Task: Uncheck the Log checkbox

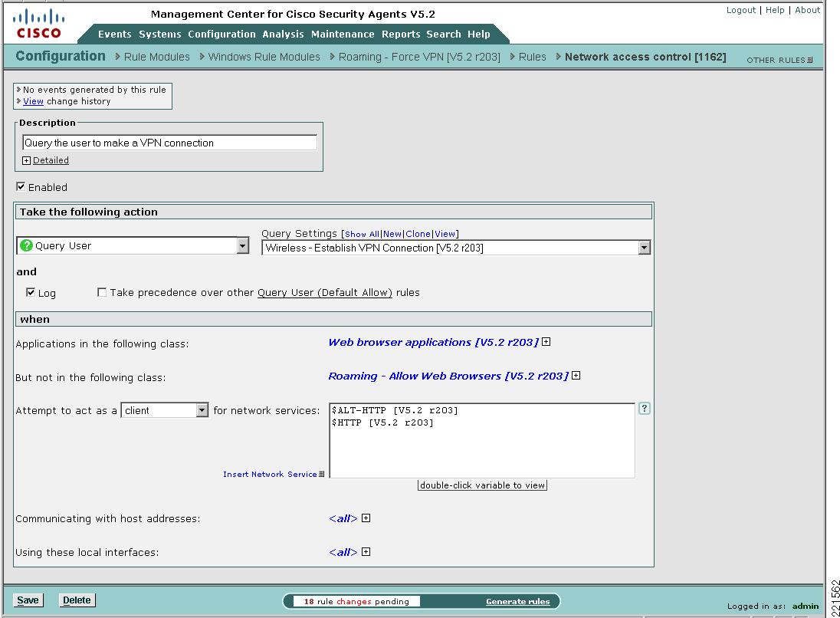Action: [31, 292]
